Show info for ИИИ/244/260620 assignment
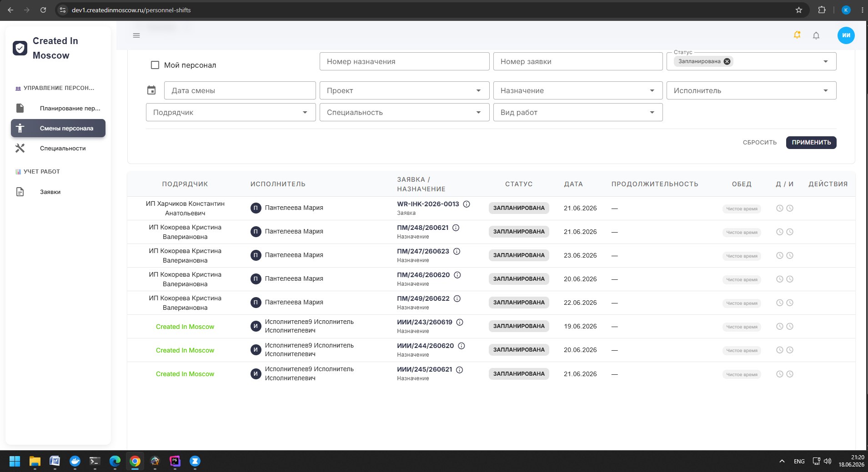Screen dimensions: 868x472 click(462, 346)
